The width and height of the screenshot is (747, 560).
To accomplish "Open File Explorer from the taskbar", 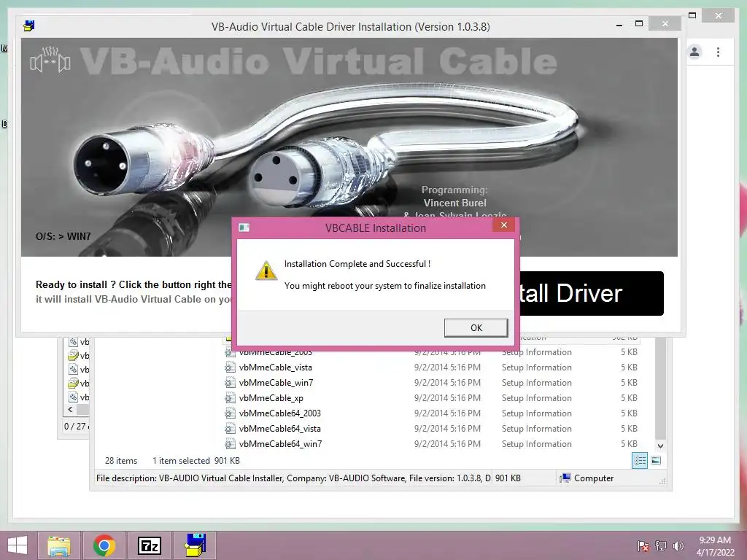I will coord(59,545).
